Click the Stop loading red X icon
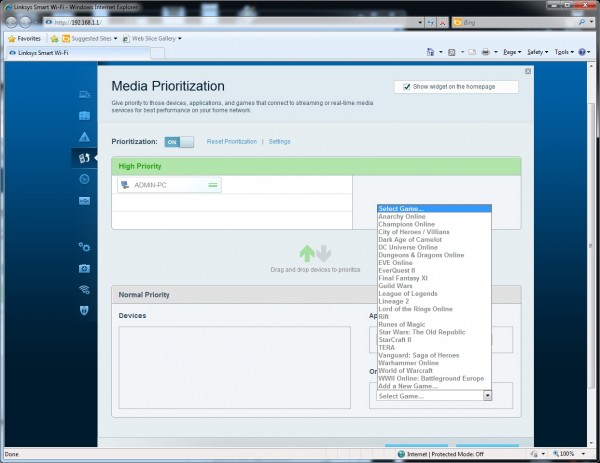 (442, 23)
